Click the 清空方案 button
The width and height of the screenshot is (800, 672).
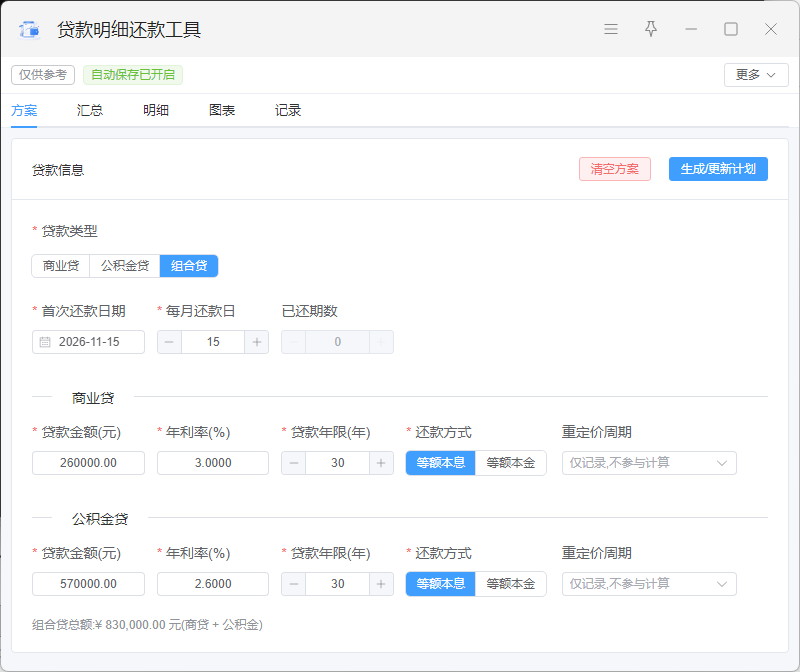[x=615, y=169]
